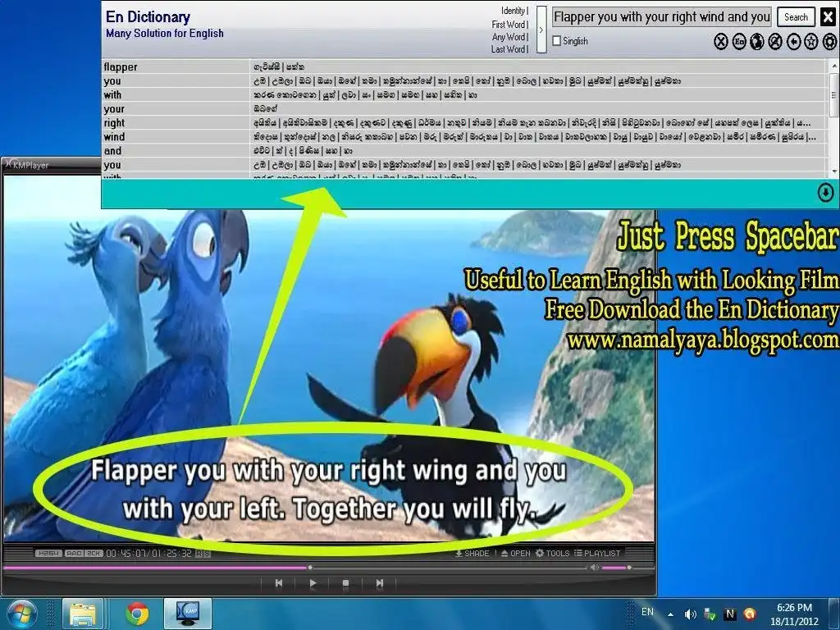Click the system tray volume icon

click(x=690, y=614)
